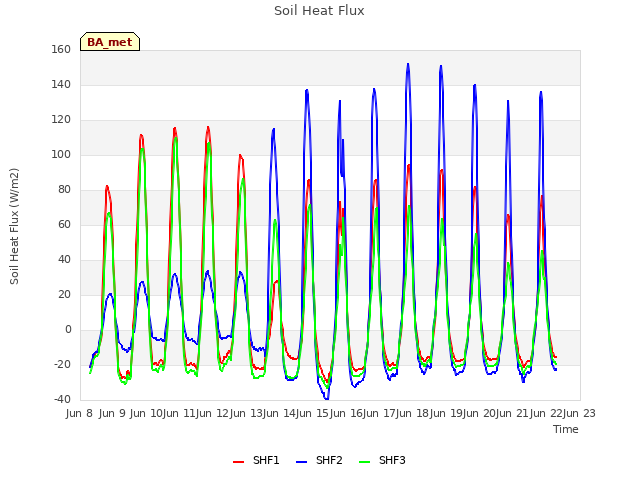Click the 120 y-axis tick label
The width and height of the screenshot is (640, 480).
click(61, 120)
